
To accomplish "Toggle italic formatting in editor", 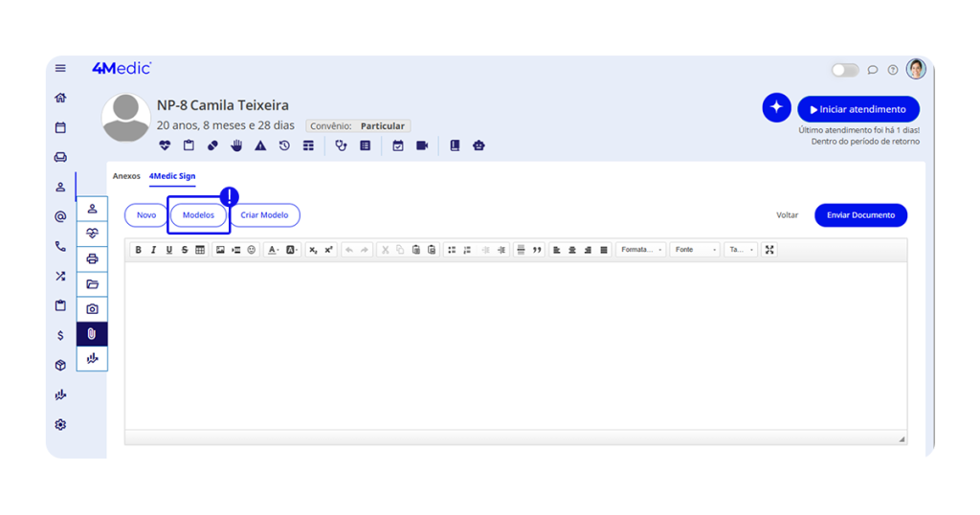I will coord(154,250).
